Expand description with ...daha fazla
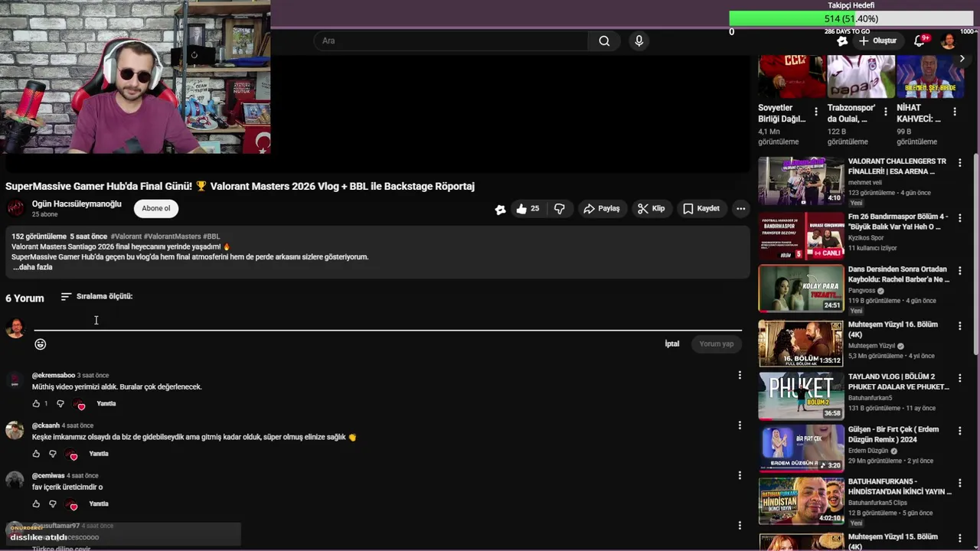The image size is (980, 551). pyautogui.click(x=32, y=267)
